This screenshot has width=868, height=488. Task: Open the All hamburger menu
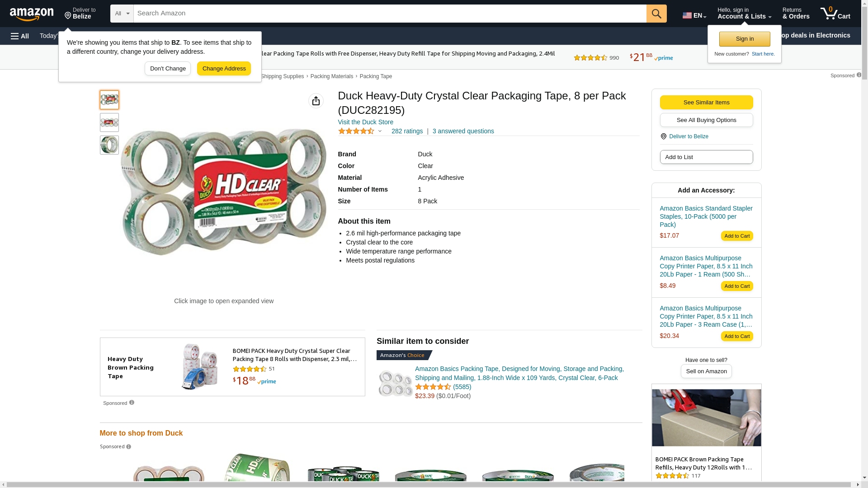[x=20, y=36]
